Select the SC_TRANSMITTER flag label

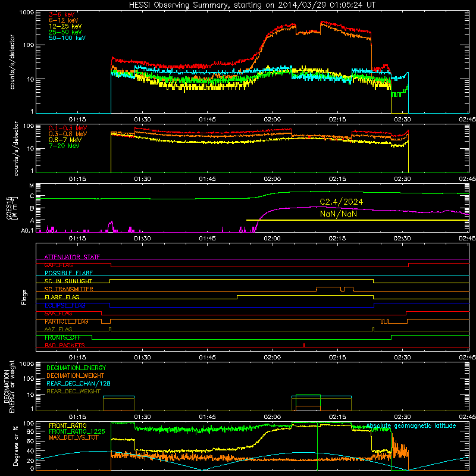tap(68, 289)
